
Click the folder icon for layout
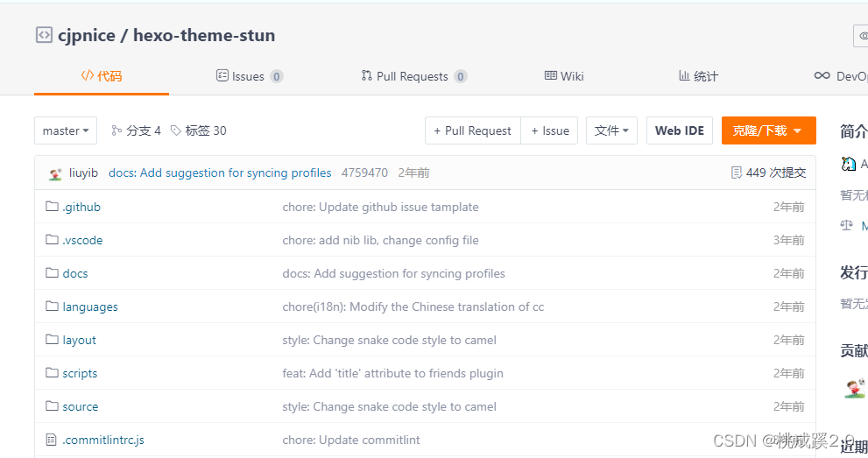52,339
